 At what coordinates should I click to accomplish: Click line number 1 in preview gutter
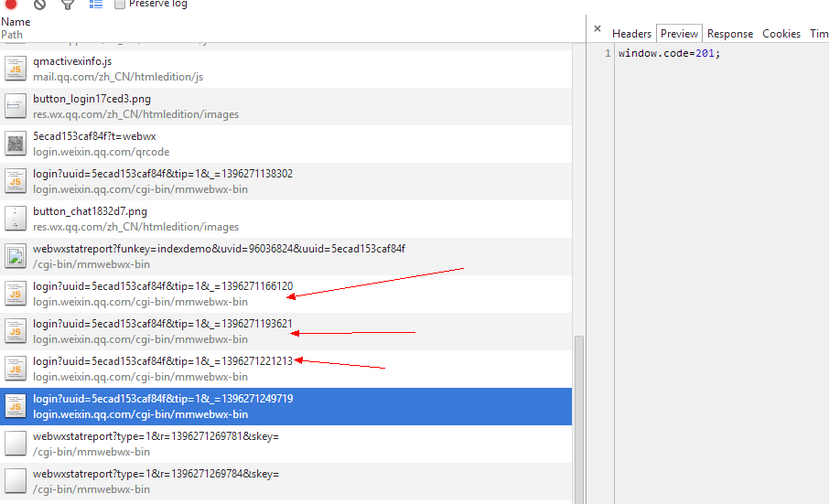(x=608, y=53)
